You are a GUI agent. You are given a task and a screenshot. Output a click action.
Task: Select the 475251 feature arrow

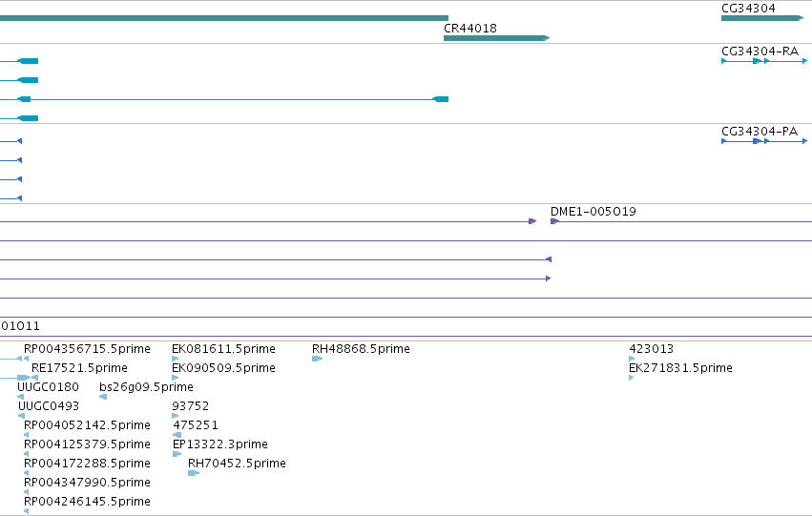177,435
